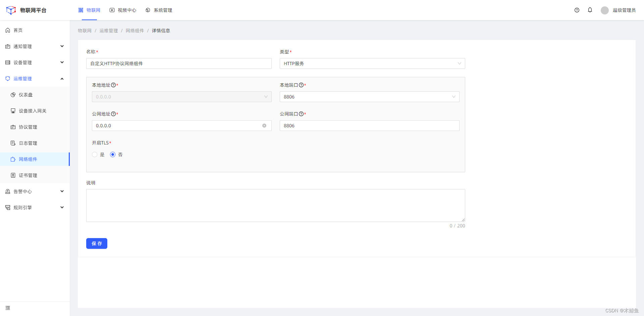Viewport: 644px width, 316px height.
Task: Click the 日志管理 log icon
Action: [13, 143]
